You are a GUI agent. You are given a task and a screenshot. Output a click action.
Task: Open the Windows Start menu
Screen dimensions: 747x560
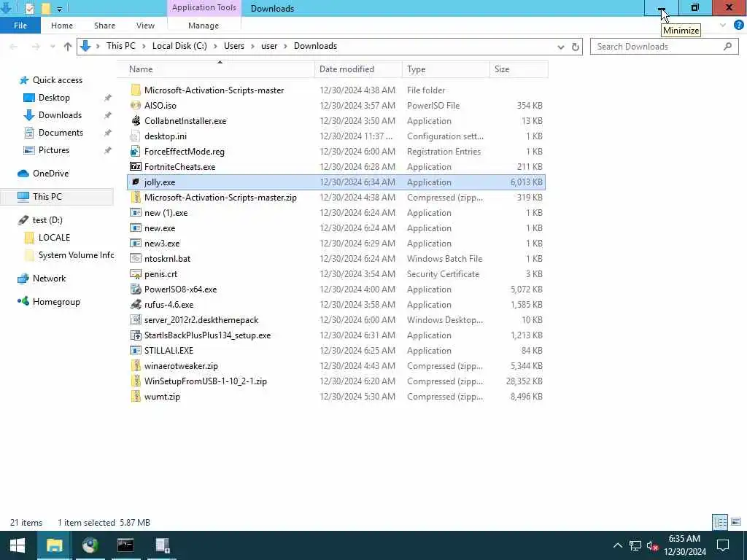point(18,545)
